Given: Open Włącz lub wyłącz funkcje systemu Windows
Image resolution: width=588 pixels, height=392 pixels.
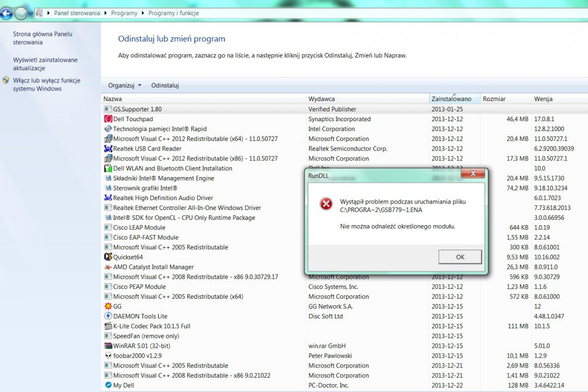Looking at the screenshot, I should pos(47,84).
